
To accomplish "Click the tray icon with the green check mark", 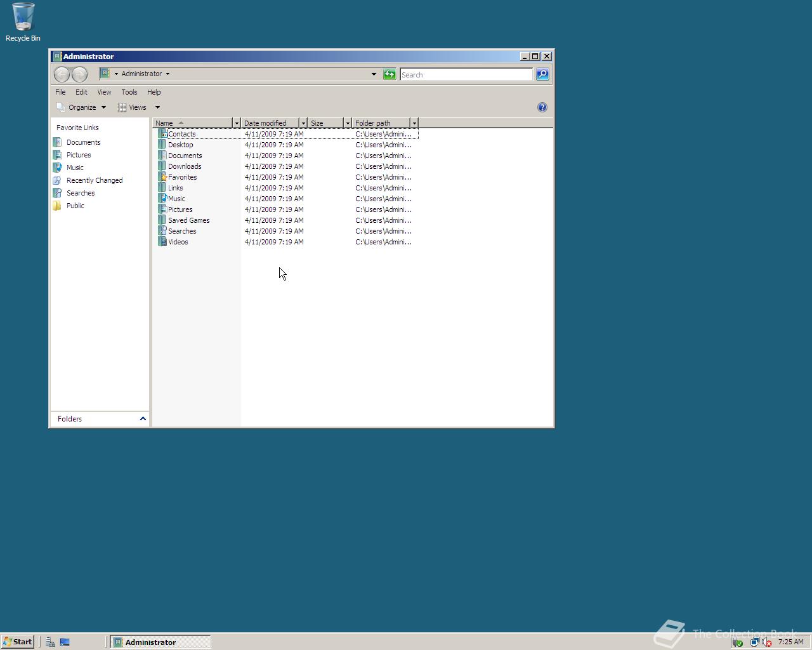I will (x=737, y=642).
